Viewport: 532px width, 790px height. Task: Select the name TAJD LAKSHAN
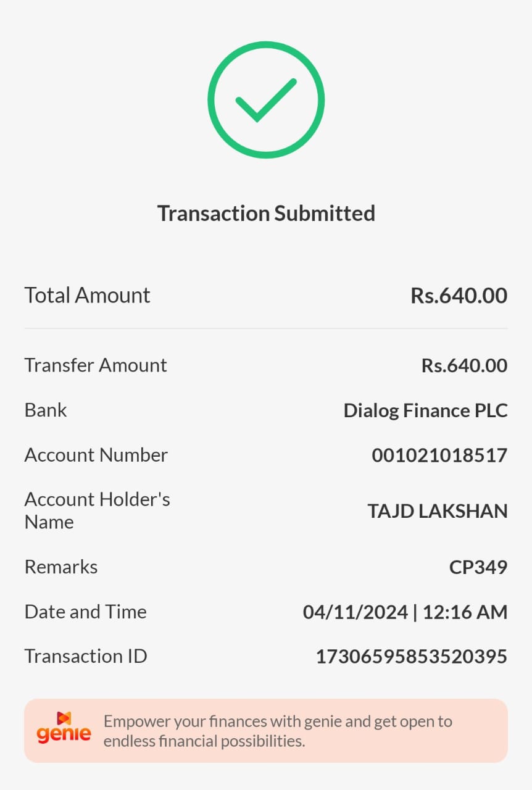pyautogui.click(x=438, y=511)
